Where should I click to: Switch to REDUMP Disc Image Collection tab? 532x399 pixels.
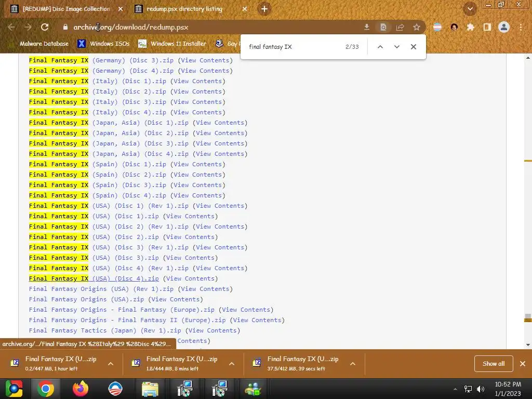66,9
